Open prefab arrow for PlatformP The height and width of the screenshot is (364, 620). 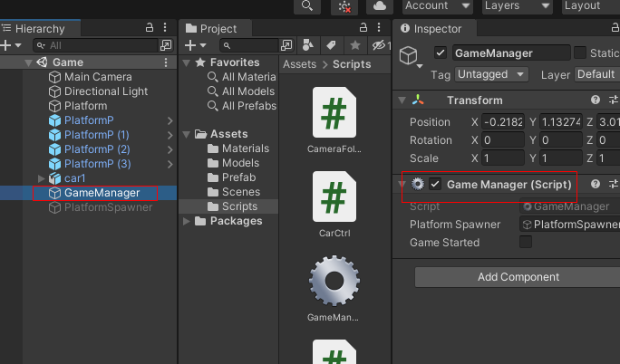tap(170, 120)
